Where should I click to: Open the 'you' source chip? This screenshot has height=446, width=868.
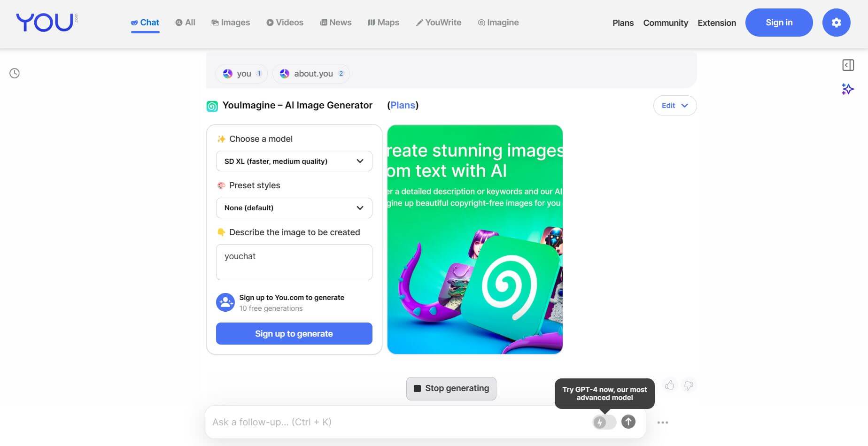pyautogui.click(x=242, y=74)
